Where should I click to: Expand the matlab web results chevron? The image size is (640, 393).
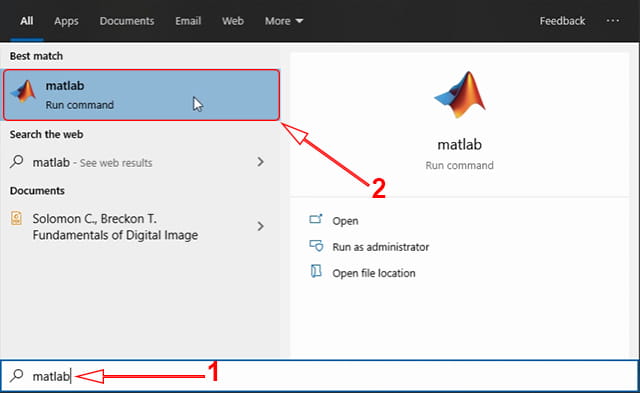pyautogui.click(x=260, y=162)
